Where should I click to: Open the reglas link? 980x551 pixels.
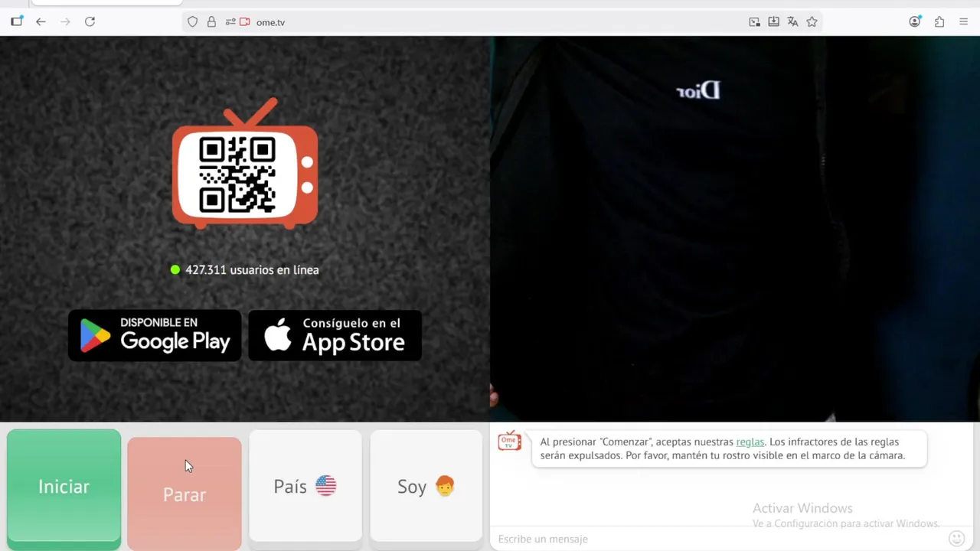point(750,442)
